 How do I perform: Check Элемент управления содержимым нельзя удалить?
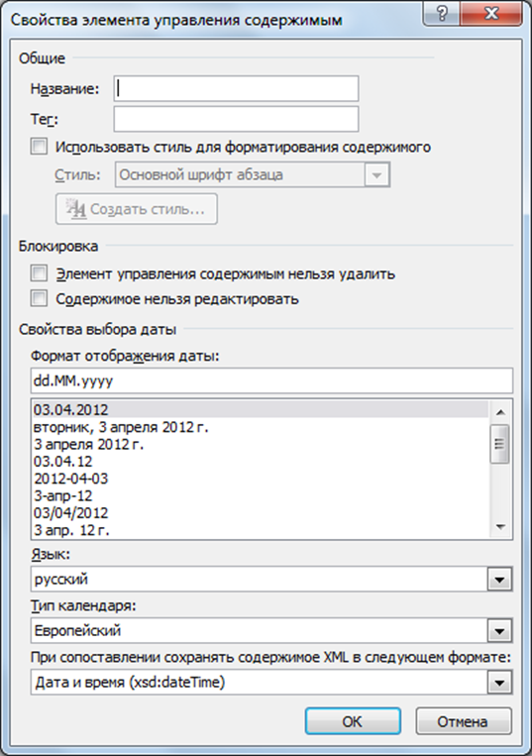tap(39, 272)
